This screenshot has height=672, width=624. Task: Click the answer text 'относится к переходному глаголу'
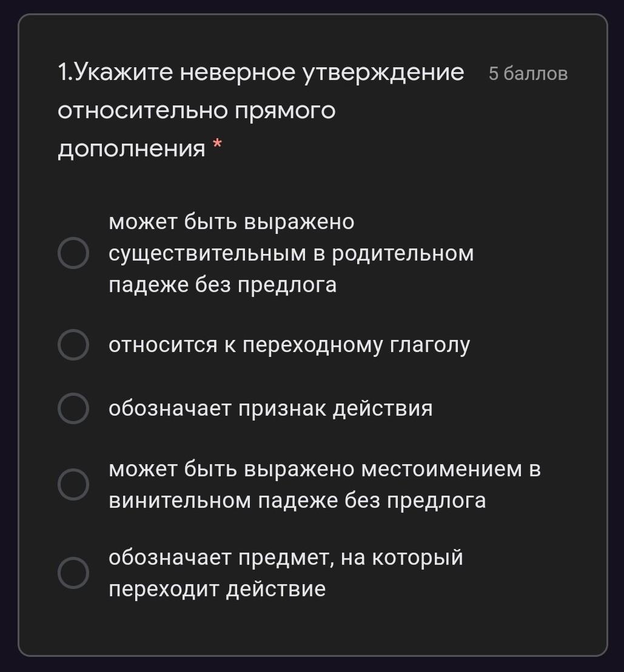click(x=289, y=345)
